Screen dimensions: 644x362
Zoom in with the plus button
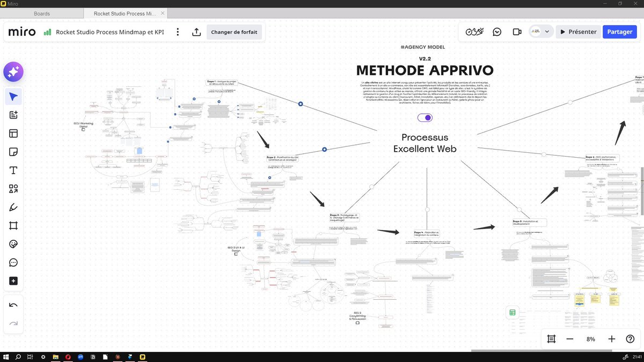[x=611, y=339]
